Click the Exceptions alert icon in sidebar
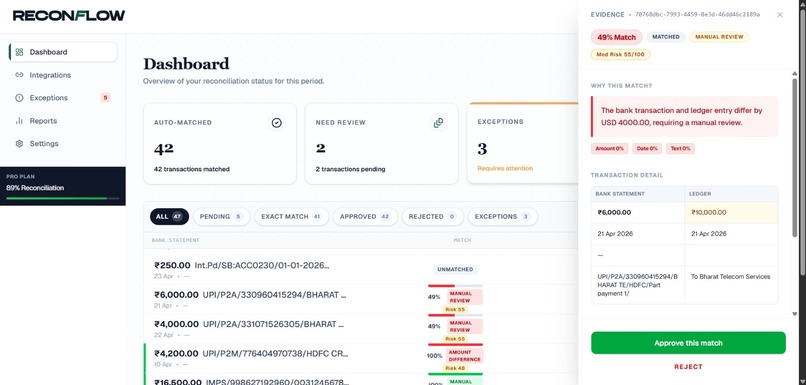 (x=20, y=98)
